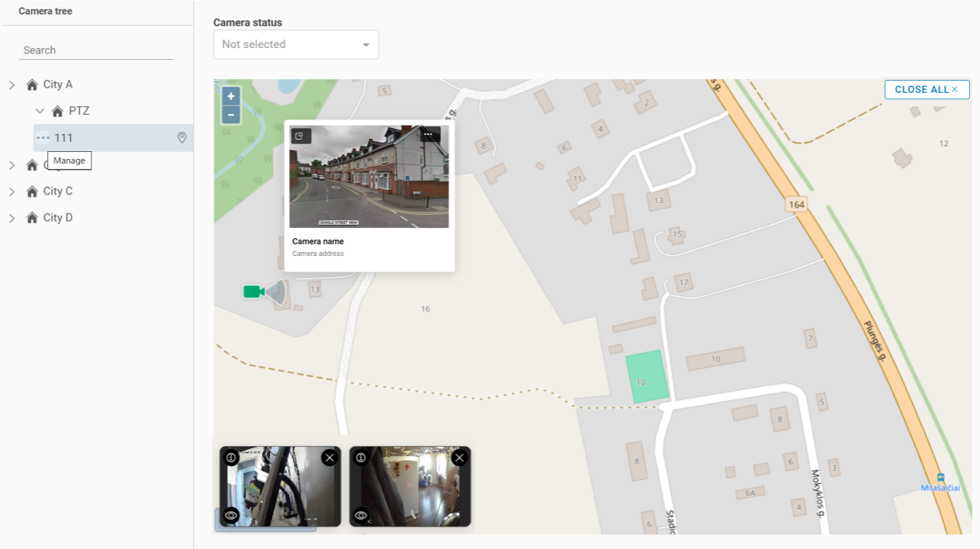Close the left camera feed thumbnail
Screen dimensions: 980x549
coord(330,457)
